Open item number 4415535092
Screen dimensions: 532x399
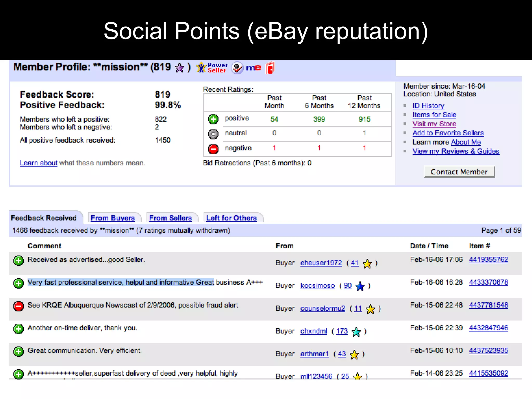(488, 373)
